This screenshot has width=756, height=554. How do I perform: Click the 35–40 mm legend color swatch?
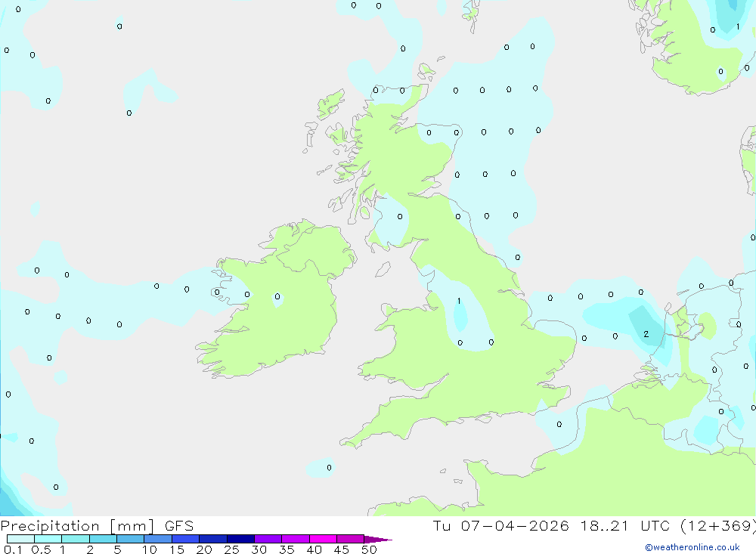coord(295,539)
